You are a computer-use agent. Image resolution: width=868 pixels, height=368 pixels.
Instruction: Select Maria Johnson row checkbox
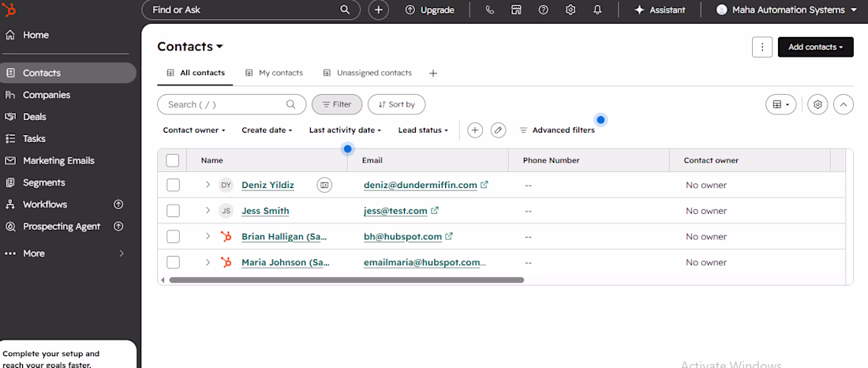click(174, 262)
